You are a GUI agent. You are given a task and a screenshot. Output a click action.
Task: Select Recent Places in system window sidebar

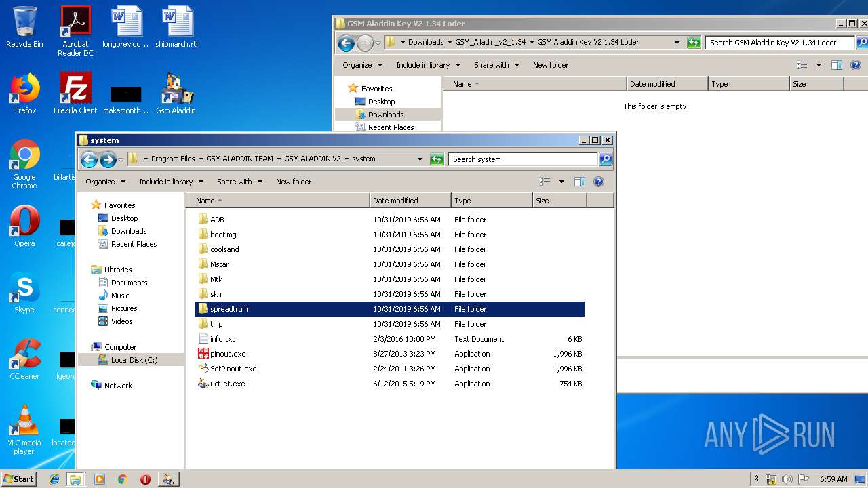pyautogui.click(x=134, y=244)
